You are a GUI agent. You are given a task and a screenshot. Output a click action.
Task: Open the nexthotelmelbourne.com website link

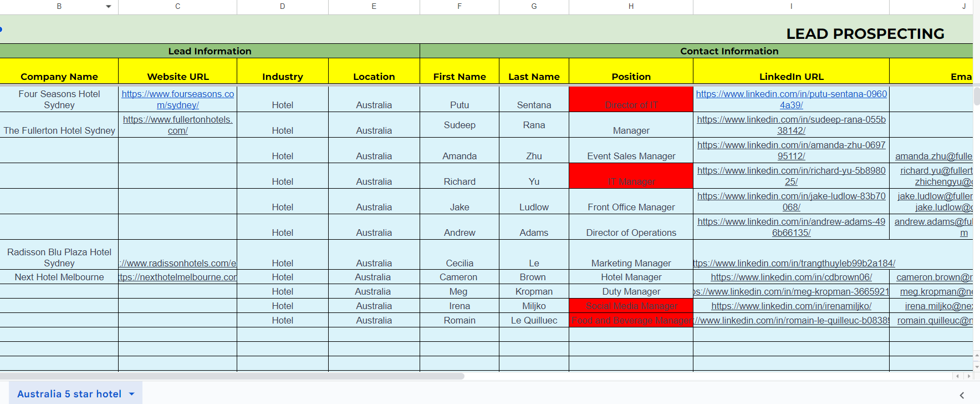(x=177, y=277)
